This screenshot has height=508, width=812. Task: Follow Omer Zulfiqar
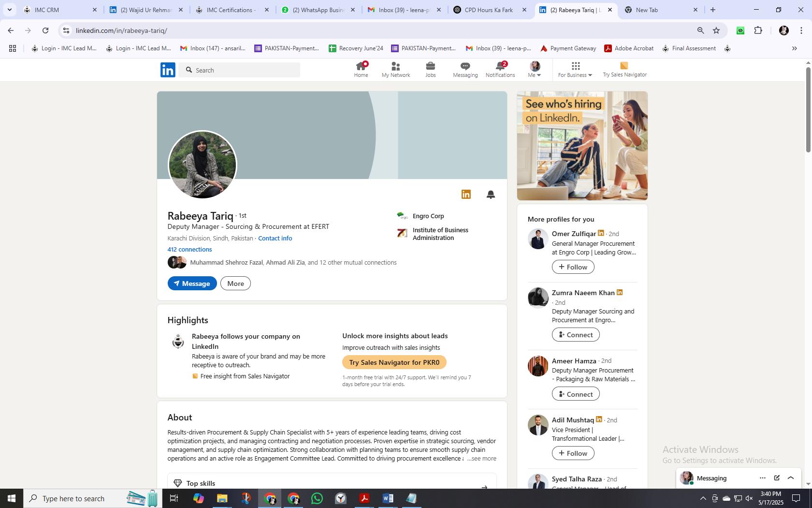573,267
